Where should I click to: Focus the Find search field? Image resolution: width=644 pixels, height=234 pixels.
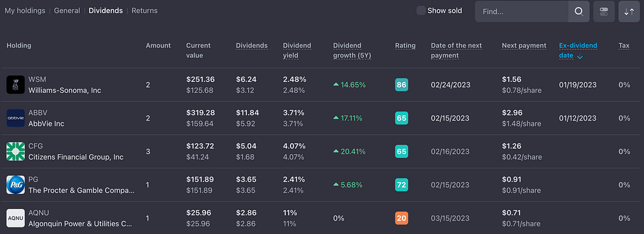coord(522,12)
